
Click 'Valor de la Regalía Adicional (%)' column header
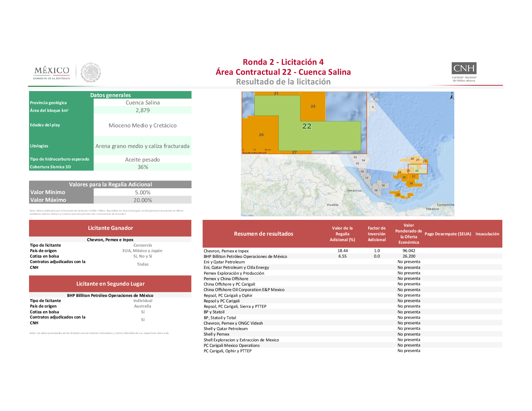(342, 234)
